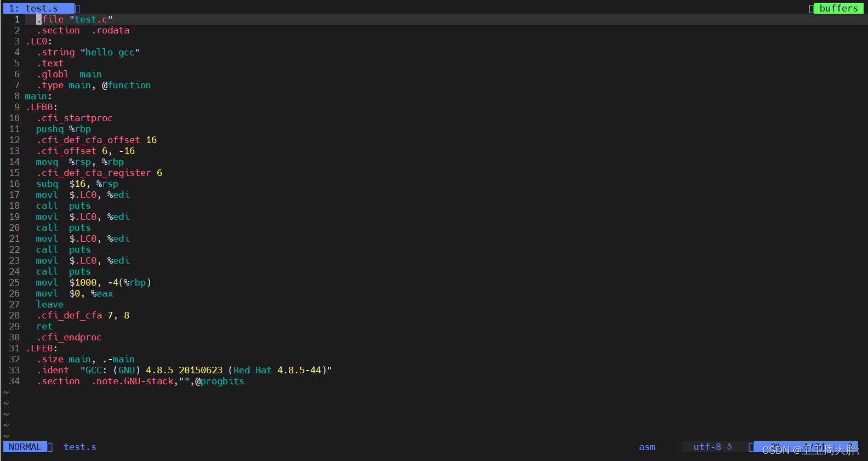Image resolution: width=868 pixels, height=461 pixels.
Task: Click movl $0, %eax instruction
Action: click(x=75, y=293)
